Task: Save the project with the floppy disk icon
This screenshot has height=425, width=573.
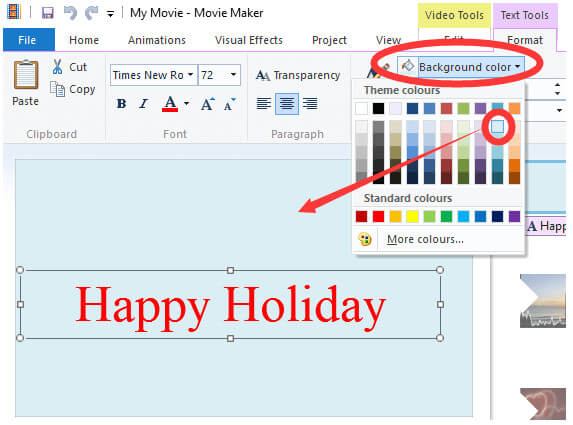Action: (x=48, y=13)
